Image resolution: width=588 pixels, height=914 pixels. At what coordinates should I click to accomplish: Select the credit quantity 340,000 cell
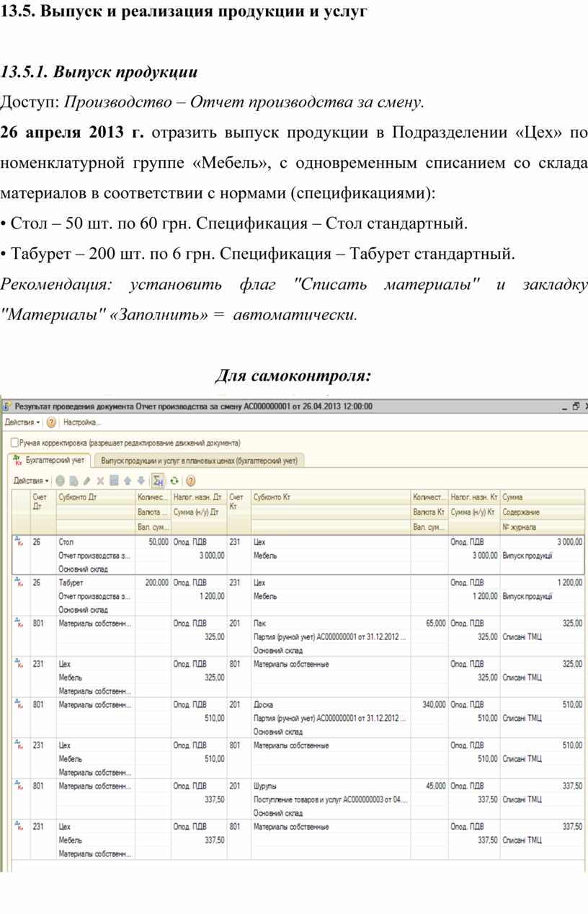429,704
